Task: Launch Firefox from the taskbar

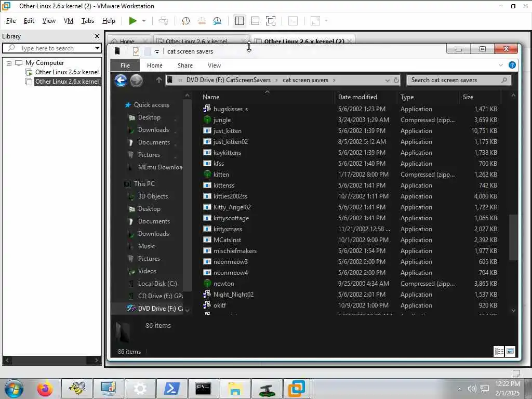Action: [x=45, y=389]
